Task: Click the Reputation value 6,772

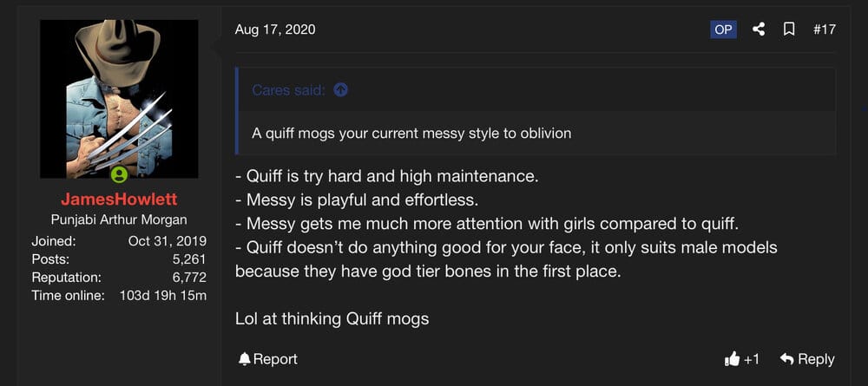Action: [x=189, y=277]
